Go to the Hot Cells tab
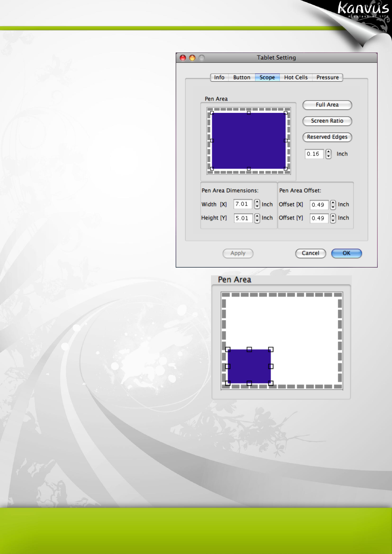 pos(296,77)
